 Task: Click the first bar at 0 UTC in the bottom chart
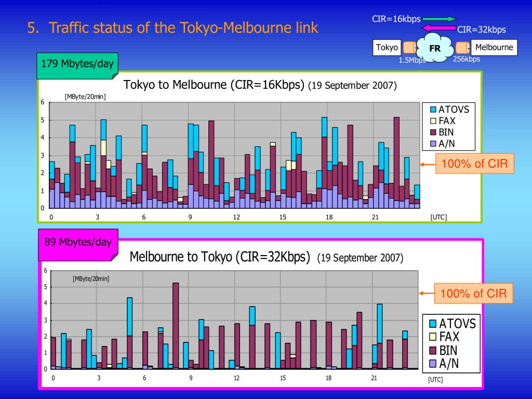coord(54,353)
